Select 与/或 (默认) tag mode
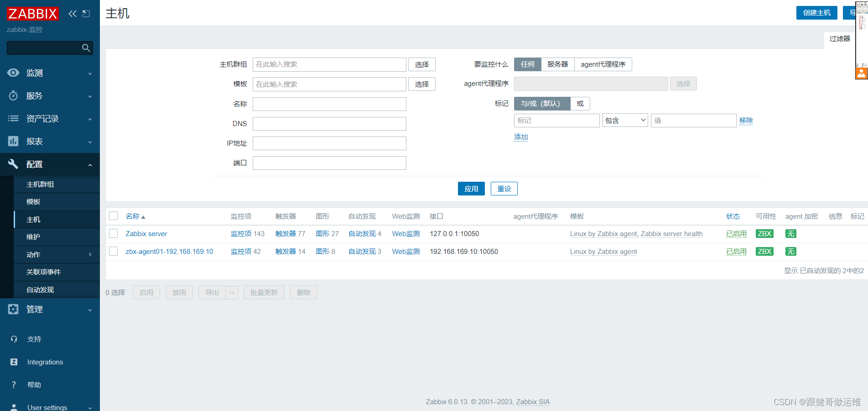 tap(542, 104)
